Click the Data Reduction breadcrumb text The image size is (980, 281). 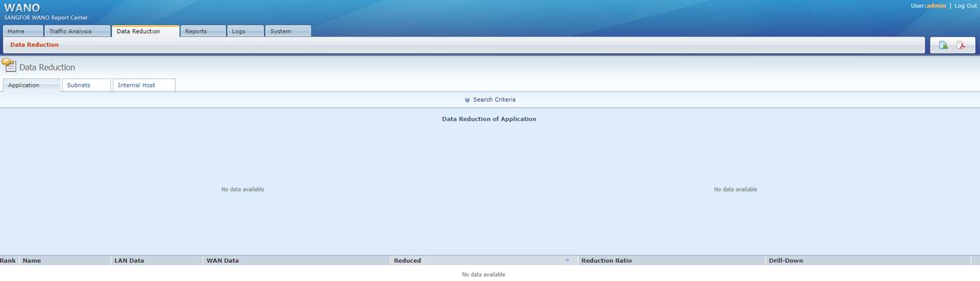[x=35, y=44]
